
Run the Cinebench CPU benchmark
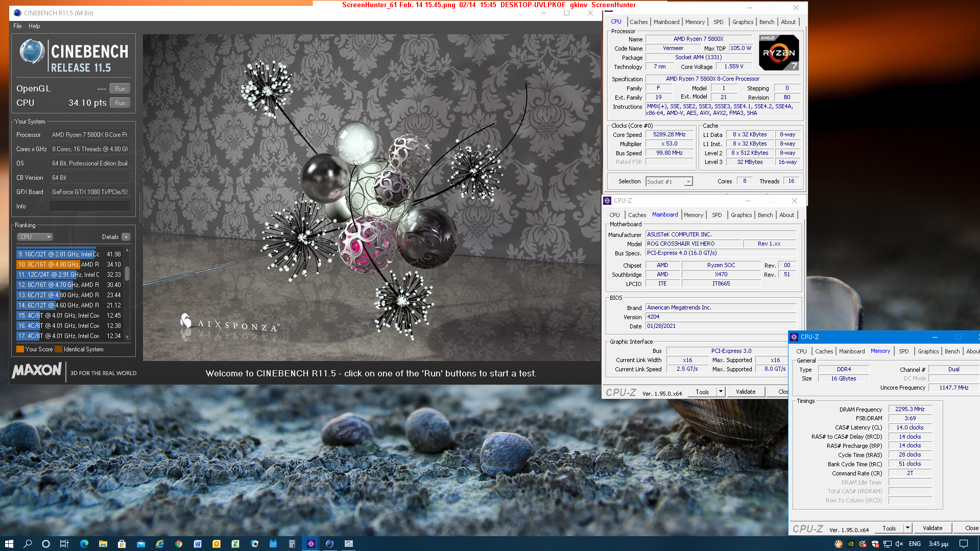tap(120, 103)
